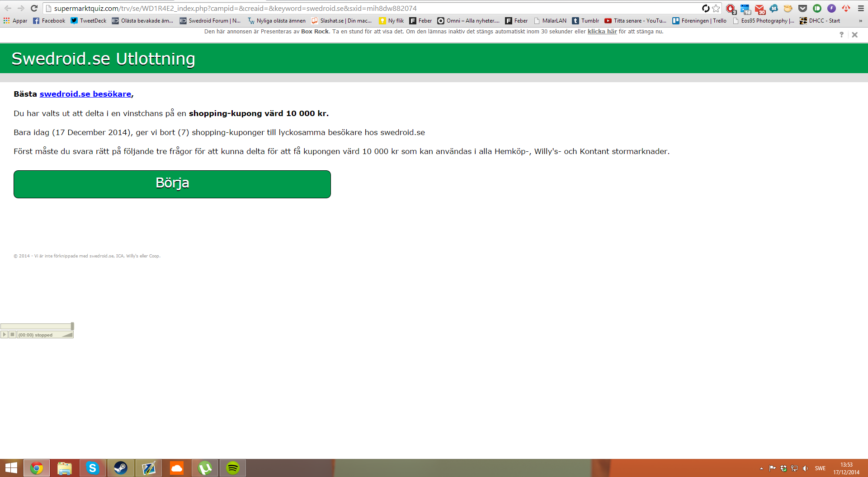Open the Action Center flag icon
868x477 pixels.
[x=772, y=468]
